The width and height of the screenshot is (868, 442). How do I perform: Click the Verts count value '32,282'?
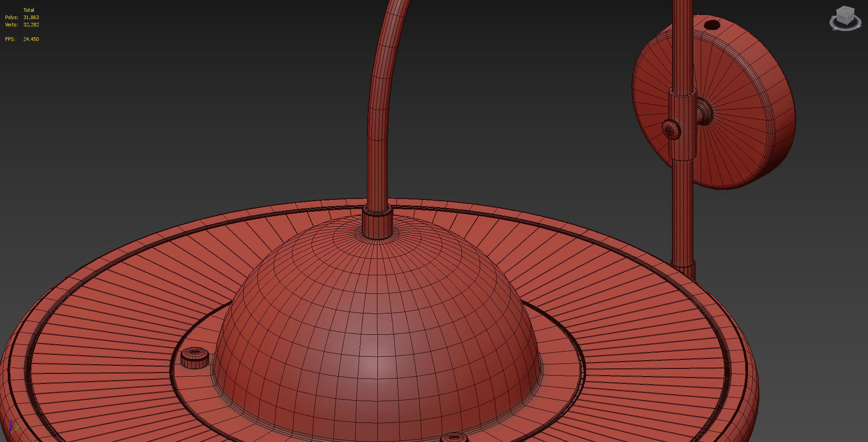[31, 25]
